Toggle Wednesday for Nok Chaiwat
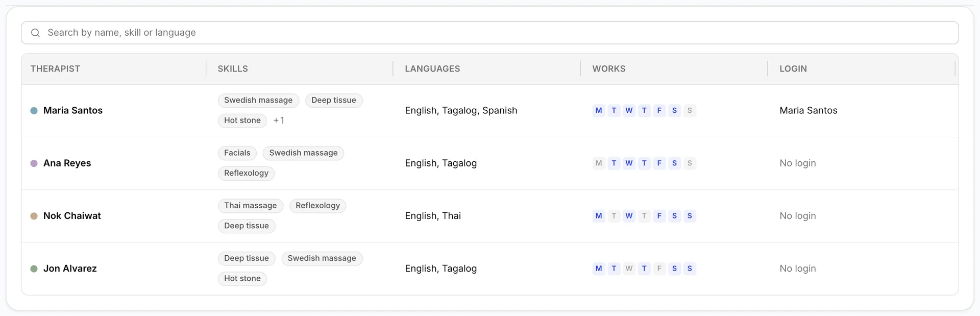This screenshot has width=980, height=316. tap(629, 216)
